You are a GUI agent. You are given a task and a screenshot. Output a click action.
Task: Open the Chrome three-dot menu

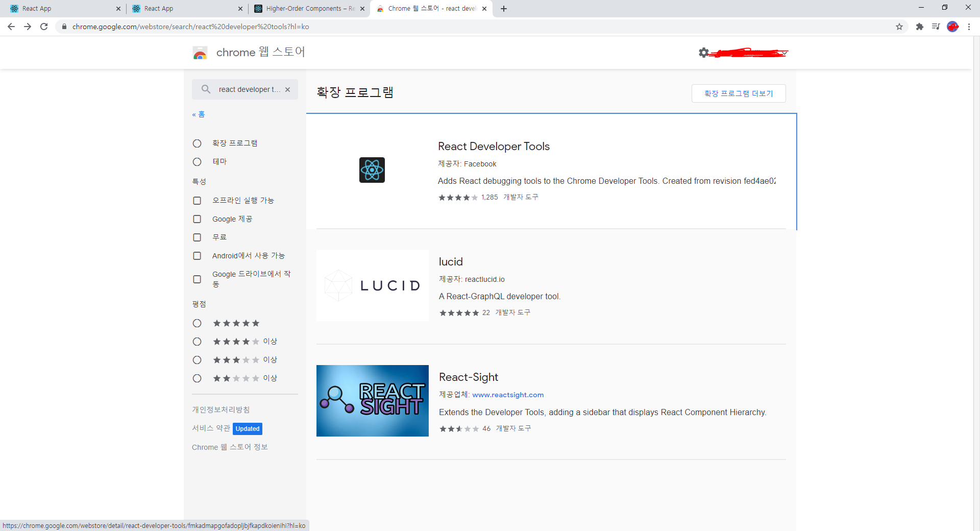click(x=969, y=27)
